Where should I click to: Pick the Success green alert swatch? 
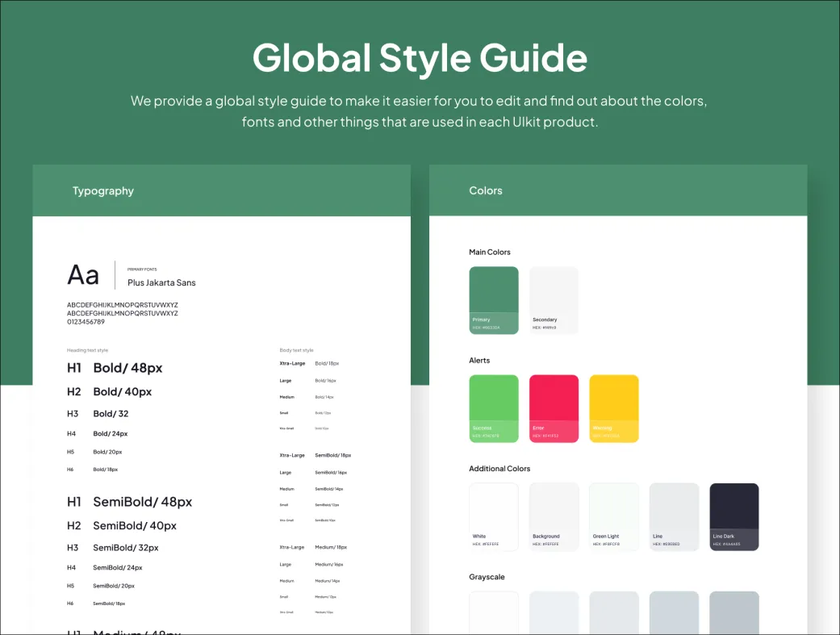click(493, 408)
